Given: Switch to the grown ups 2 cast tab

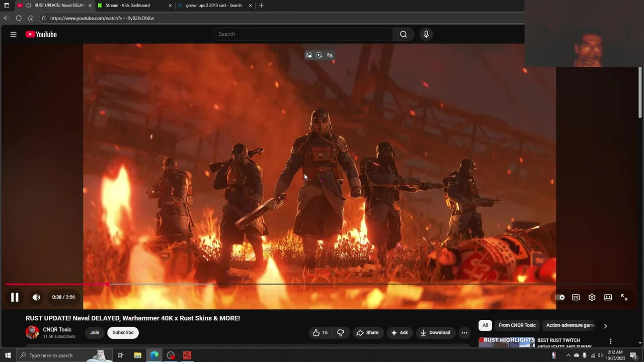Looking at the screenshot, I should (x=214, y=6).
